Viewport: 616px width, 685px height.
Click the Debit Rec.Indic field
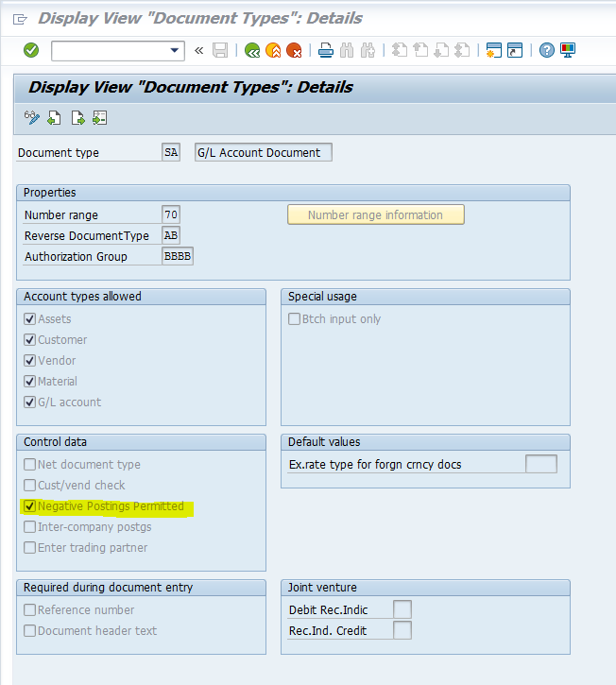[x=402, y=609]
